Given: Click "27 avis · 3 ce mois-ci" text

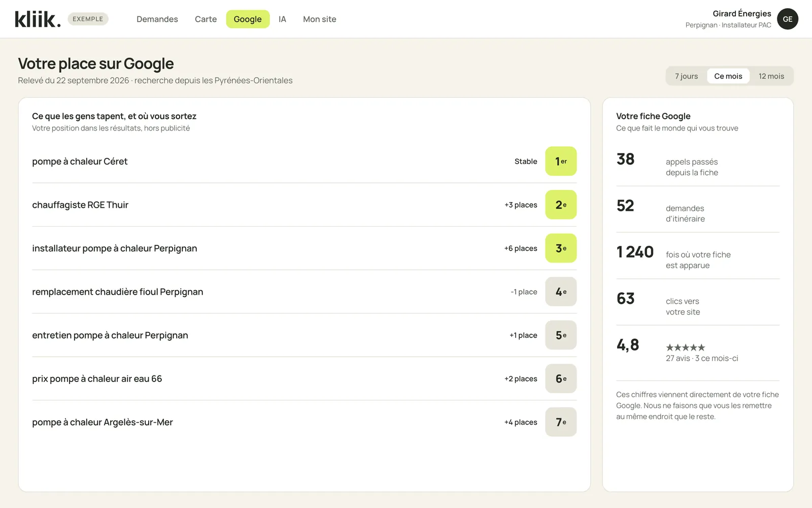Looking at the screenshot, I should coord(702,358).
